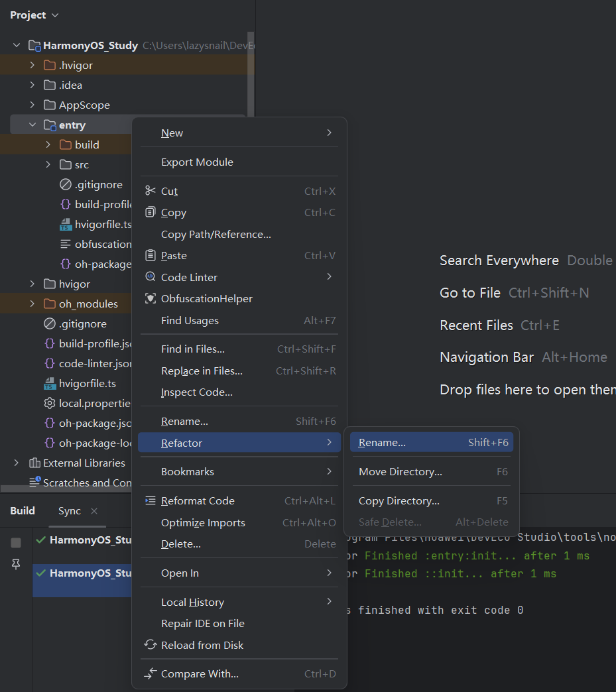The height and width of the screenshot is (692, 616).
Task: Choose Rename in the Refactor submenu
Action: [432, 442]
